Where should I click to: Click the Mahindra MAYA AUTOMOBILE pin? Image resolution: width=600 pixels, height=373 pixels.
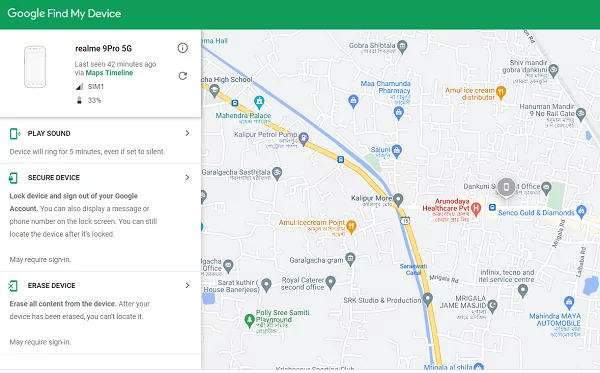coord(569,302)
